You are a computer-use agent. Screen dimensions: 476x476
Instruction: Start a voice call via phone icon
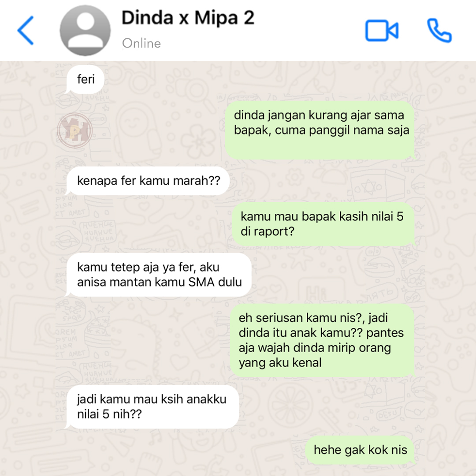tap(439, 30)
